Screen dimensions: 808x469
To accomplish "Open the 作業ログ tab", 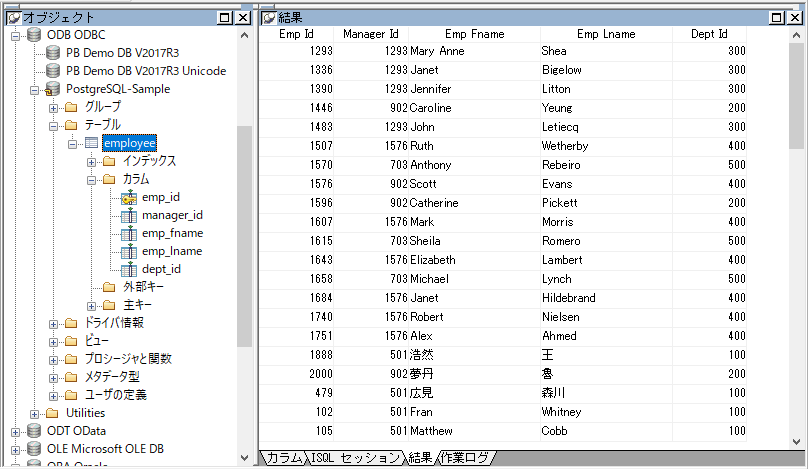I will tap(465, 458).
